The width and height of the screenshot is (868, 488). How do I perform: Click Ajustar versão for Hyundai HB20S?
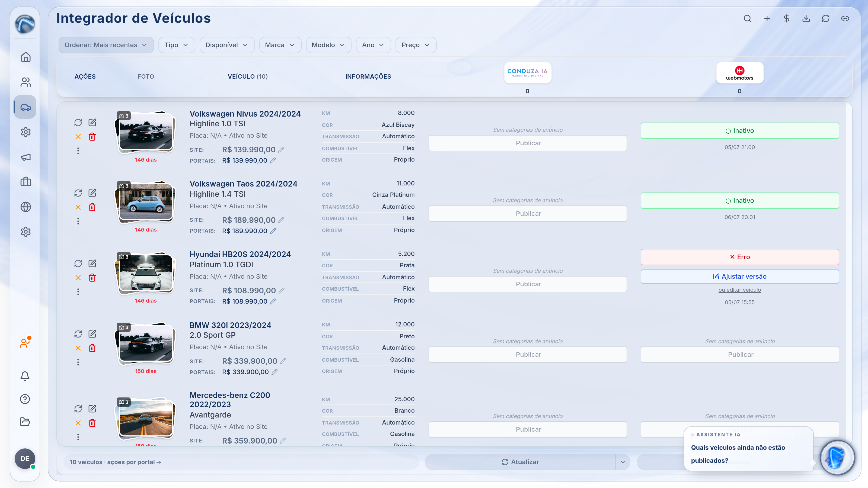coord(740,277)
